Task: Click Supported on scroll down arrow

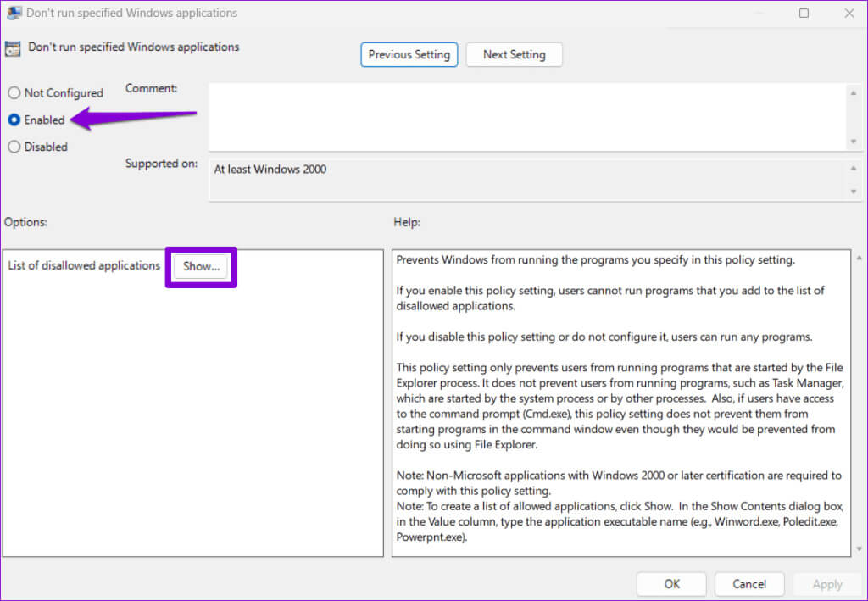Action: pos(854,192)
